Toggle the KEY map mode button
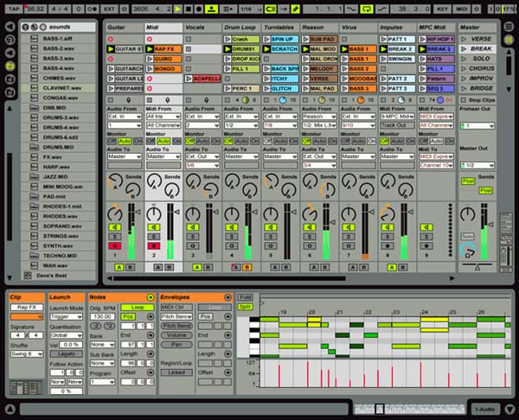Viewport: 519px width, 420px height. click(442, 9)
